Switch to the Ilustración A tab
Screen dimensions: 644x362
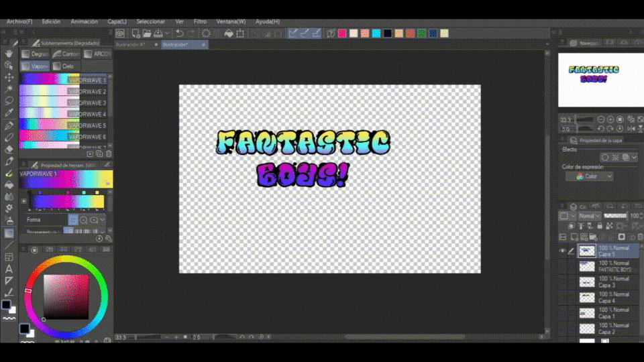pyautogui.click(x=130, y=44)
